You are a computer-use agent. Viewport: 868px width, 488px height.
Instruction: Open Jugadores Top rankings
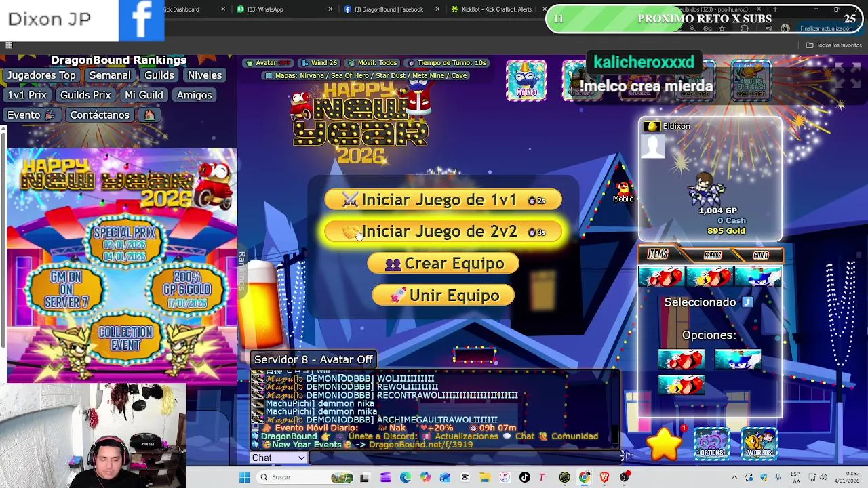click(41, 75)
